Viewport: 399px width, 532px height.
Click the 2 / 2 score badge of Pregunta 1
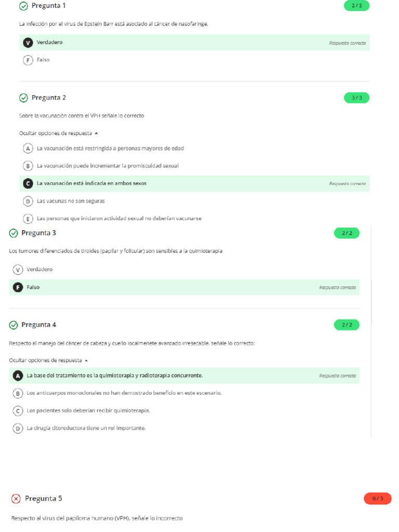(x=356, y=6)
